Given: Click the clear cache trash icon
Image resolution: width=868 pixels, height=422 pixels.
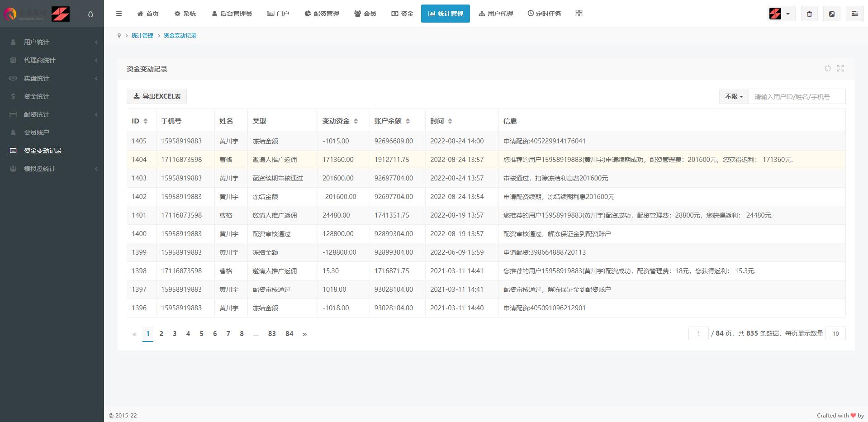Looking at the screenshot, I should pos(809,14).
